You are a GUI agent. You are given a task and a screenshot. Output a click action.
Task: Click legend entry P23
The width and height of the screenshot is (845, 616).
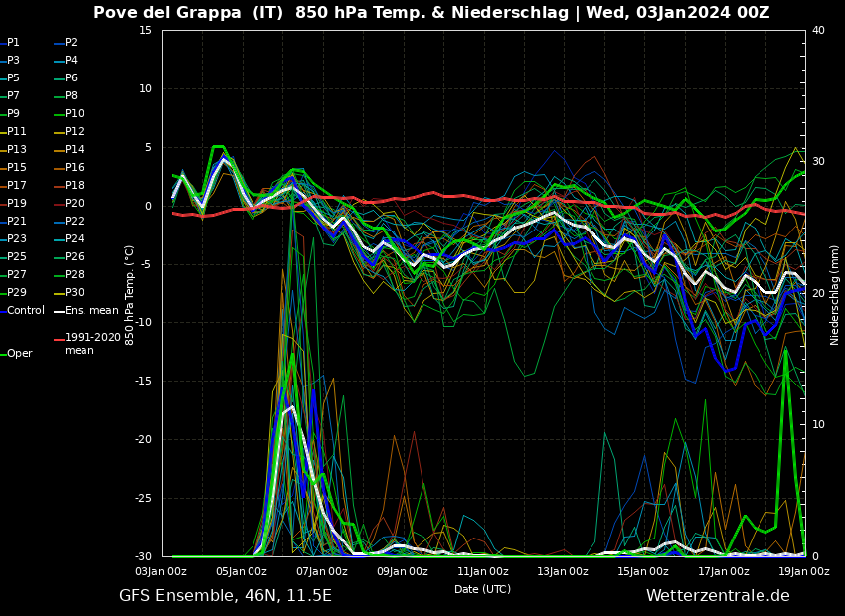(x=16, y=238)
